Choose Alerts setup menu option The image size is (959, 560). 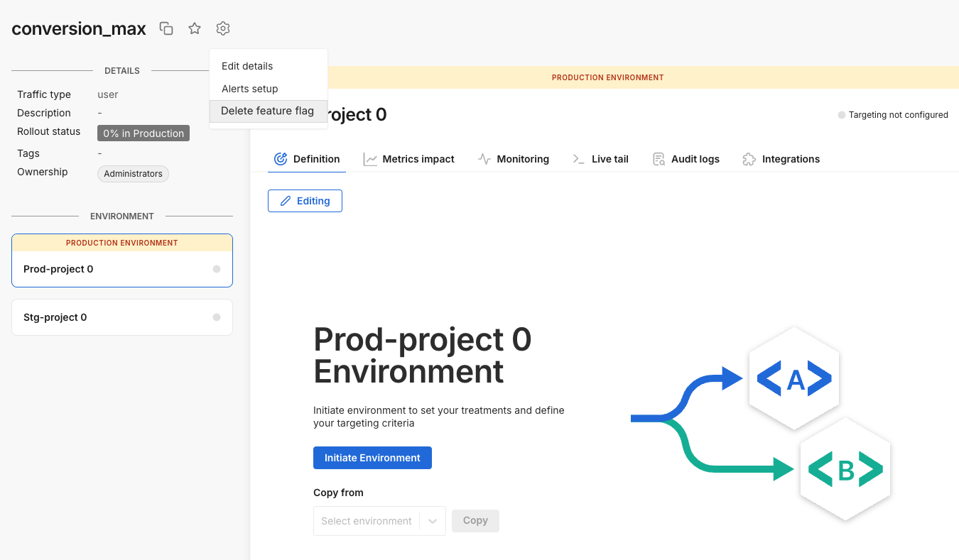(x=250, y=89)
